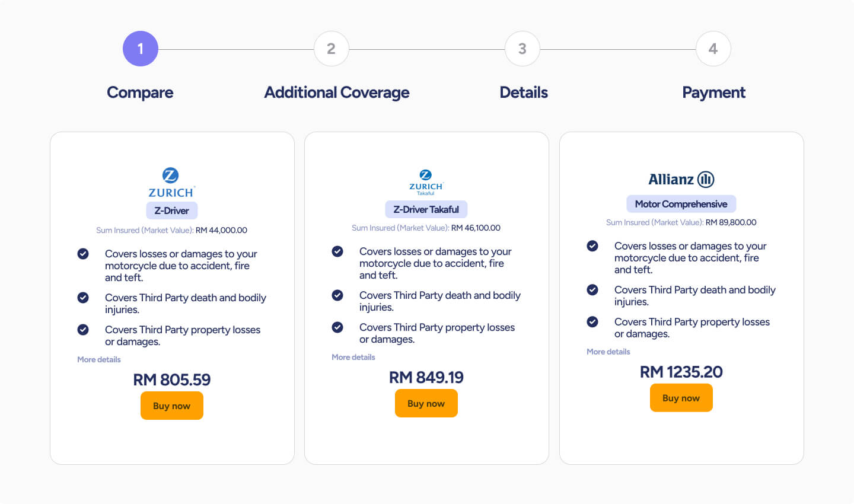Click first checkmark in Z-Driver card
The image size is (854, 504).
tap(83, 254)
